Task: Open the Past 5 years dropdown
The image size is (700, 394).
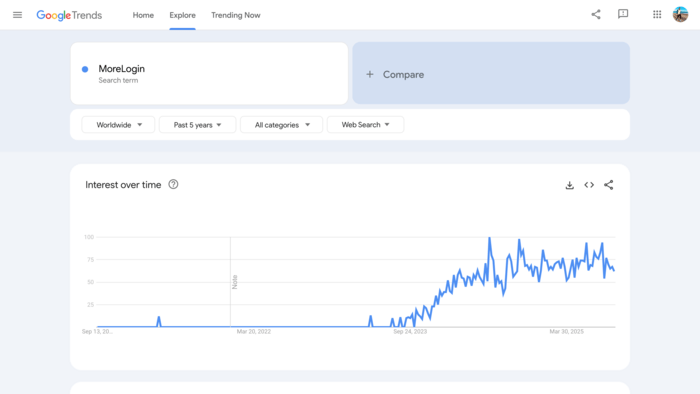Action: tap(197, 125)
